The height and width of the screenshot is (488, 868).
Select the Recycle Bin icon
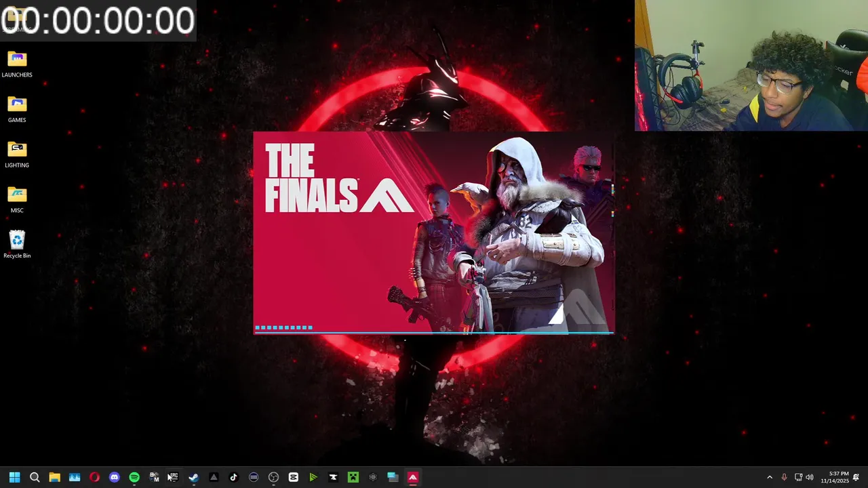[x=17, y=245]
